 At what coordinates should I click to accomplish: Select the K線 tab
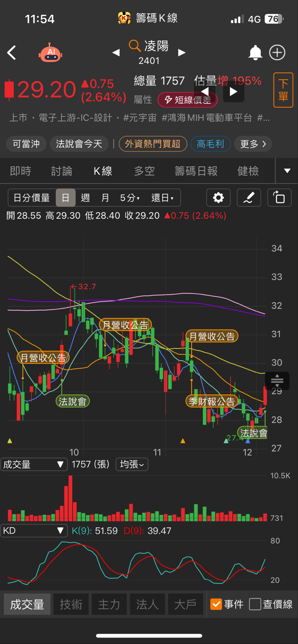tap(103, 171)
